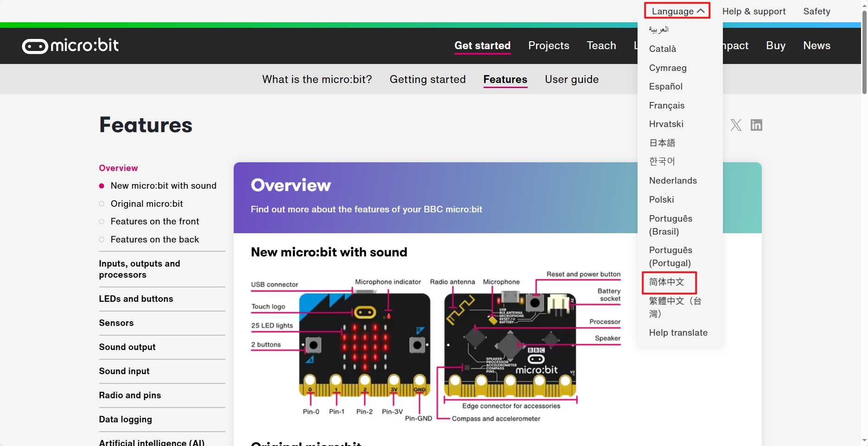Viewport: 868px width, 446px height.
Task: Switch language to 简体中文
Action: [x=667, y=282]
